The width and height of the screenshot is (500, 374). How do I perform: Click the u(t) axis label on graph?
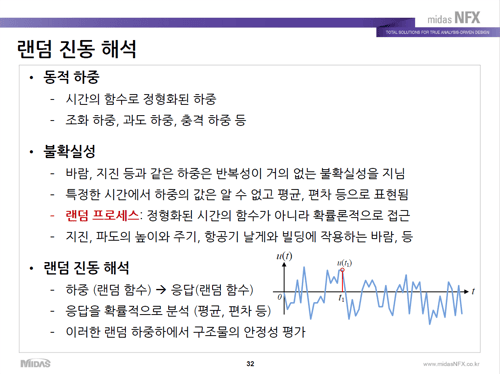coord(284,256)
